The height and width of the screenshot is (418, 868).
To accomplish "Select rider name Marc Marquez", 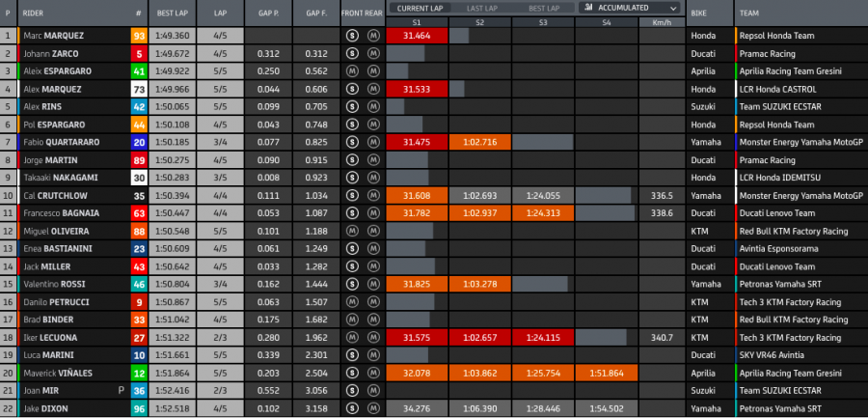I will click(x=54, y=36).
